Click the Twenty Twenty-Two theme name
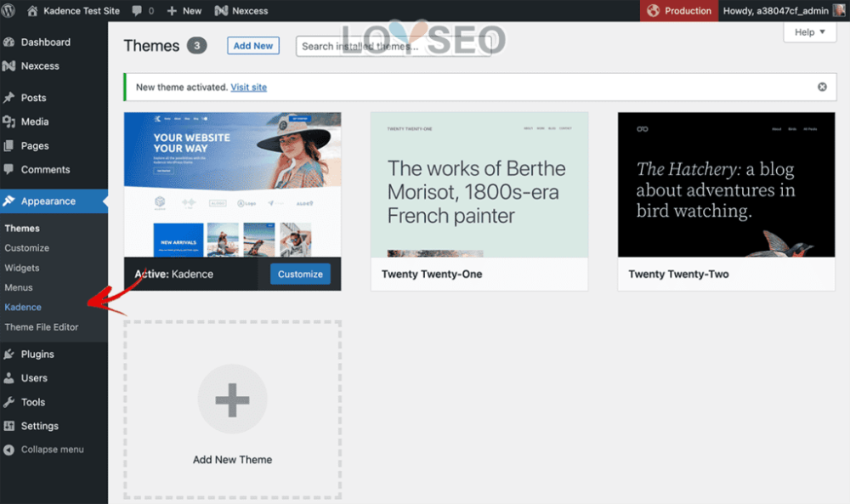 (678, 275)
